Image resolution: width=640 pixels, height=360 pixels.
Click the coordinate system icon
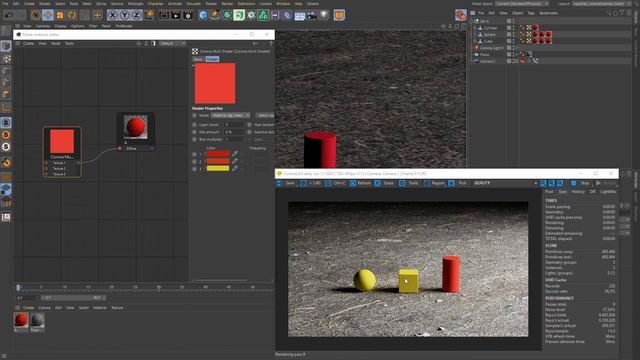(x=149, y=16)
